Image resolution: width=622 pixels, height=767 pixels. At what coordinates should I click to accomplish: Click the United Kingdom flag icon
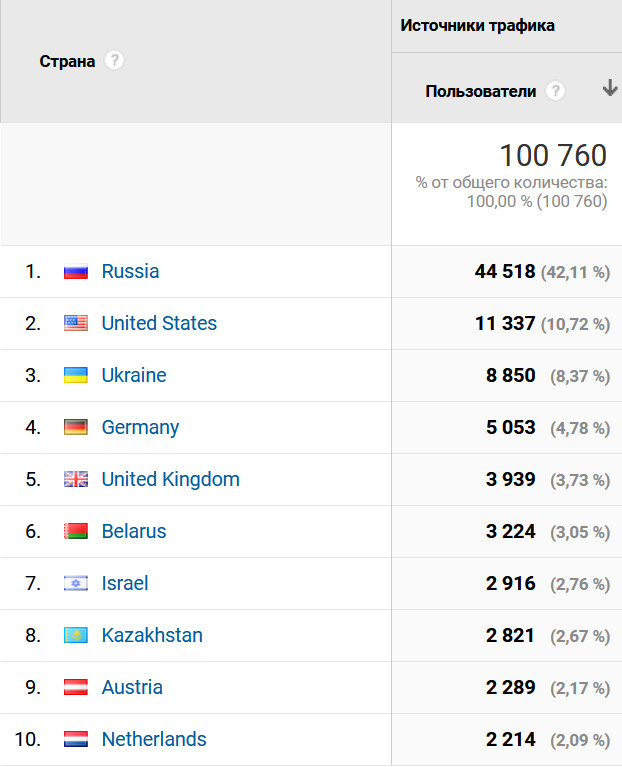click(76, 479)
